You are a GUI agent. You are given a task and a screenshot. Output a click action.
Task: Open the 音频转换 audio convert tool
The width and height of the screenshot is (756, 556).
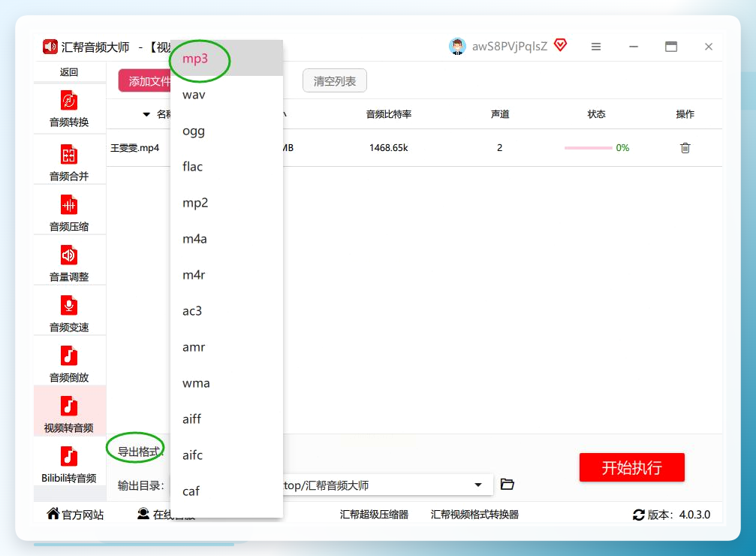pos(69,109)
